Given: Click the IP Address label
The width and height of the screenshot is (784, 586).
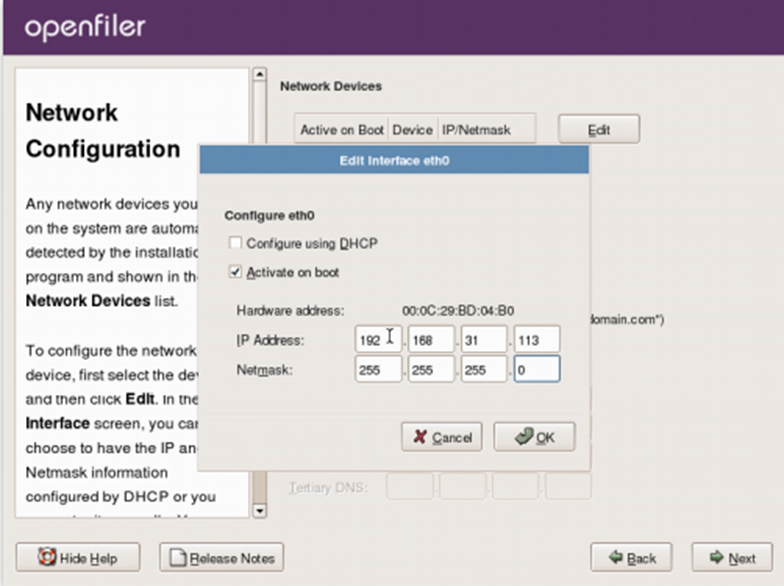Looking at the screenshot, I should tap(270, 340).
